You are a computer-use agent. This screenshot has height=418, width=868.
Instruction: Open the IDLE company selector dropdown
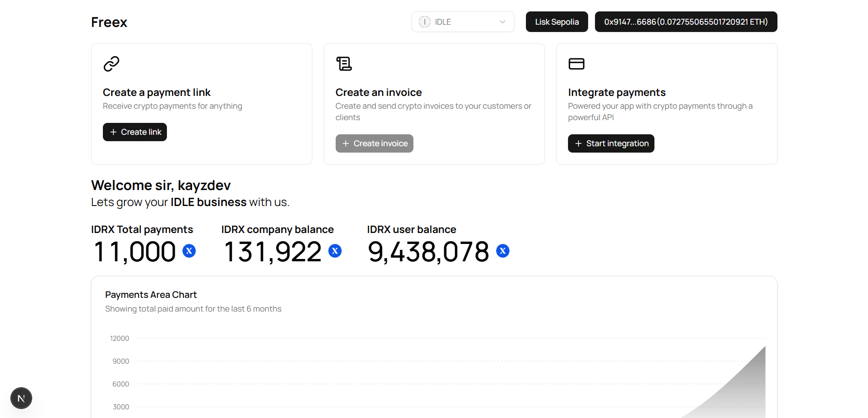coord(463,22)
